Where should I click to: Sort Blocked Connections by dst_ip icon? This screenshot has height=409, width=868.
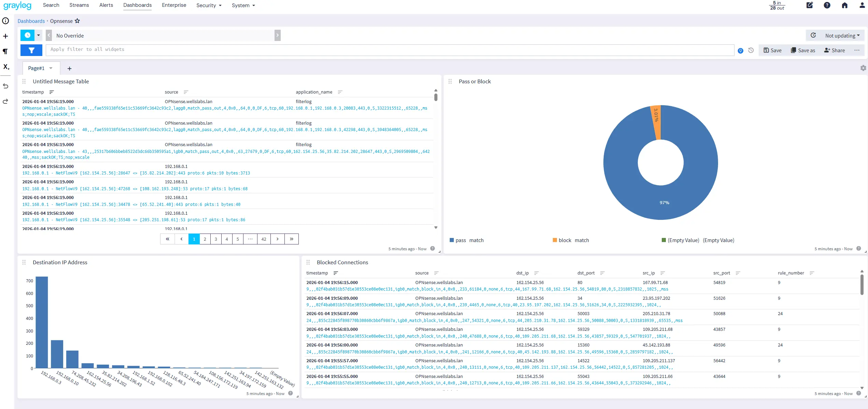(x=536, y=273)
